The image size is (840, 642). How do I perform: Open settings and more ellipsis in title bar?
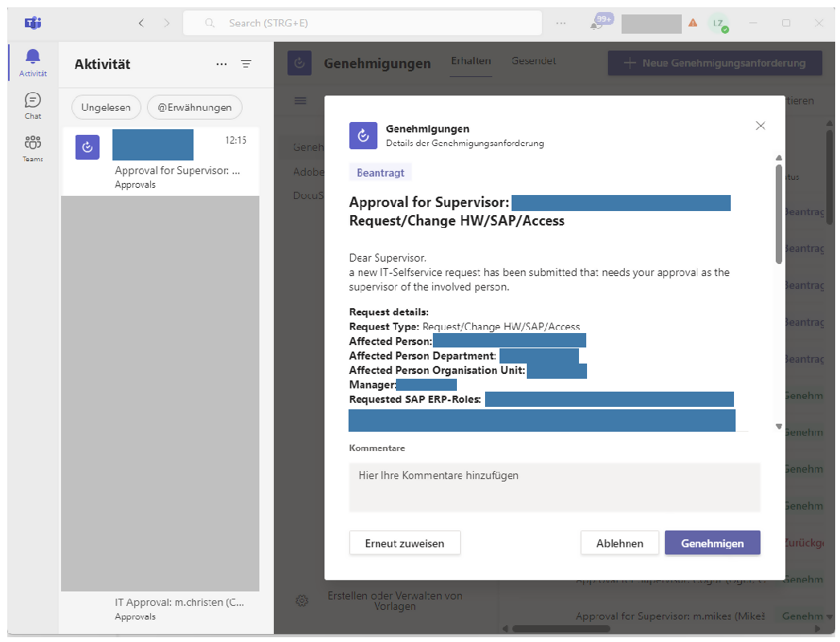561,23
